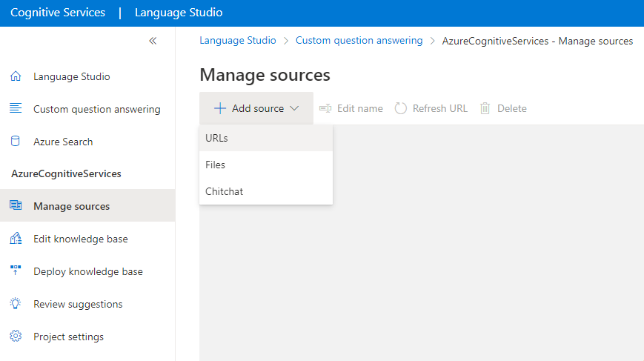Toggle the Add source dropdown chevron
The width and height of the screenshot is (644, 361).
point(294,108)
